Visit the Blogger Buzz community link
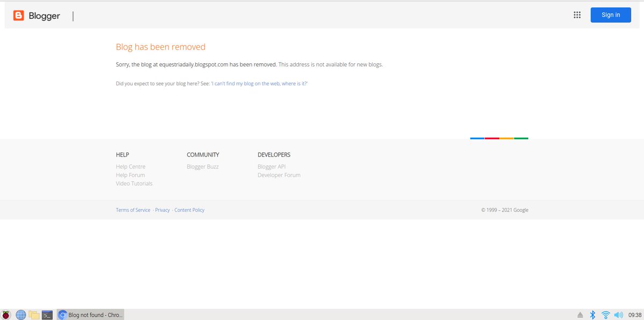644x320 pixels. pos(203,167)
